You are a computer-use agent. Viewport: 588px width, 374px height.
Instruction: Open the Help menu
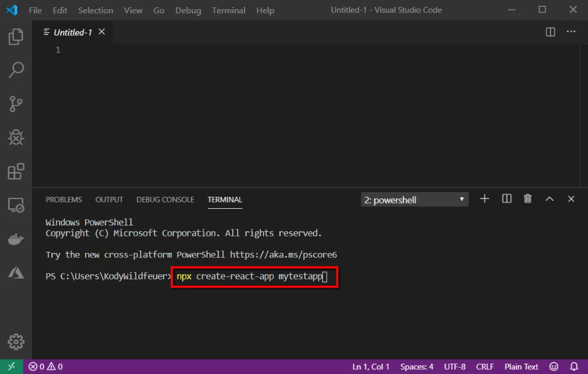pyautogui.click(x=265, y=10)
